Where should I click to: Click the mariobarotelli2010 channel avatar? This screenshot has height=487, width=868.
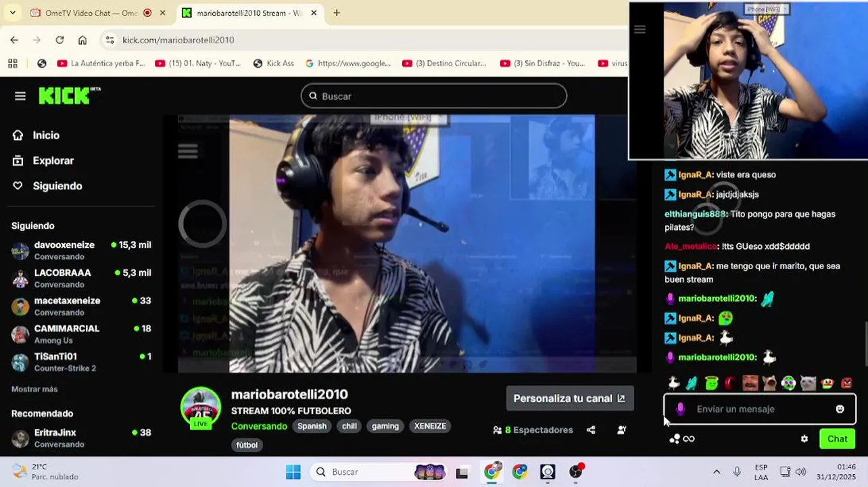[201, 408]
